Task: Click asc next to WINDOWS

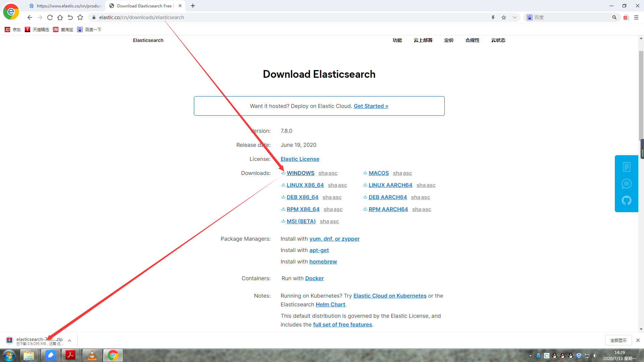Action: pyautogui.click(x=333, y=173)
